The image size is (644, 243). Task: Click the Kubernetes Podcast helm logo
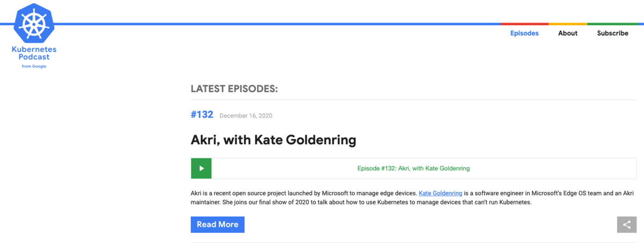click(x=34, y=23)
